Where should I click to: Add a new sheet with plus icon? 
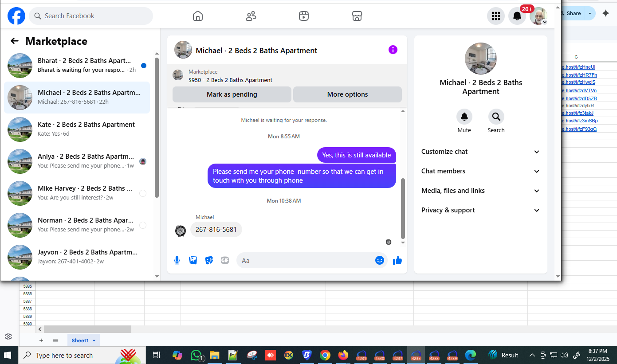(x=41, y=341)
